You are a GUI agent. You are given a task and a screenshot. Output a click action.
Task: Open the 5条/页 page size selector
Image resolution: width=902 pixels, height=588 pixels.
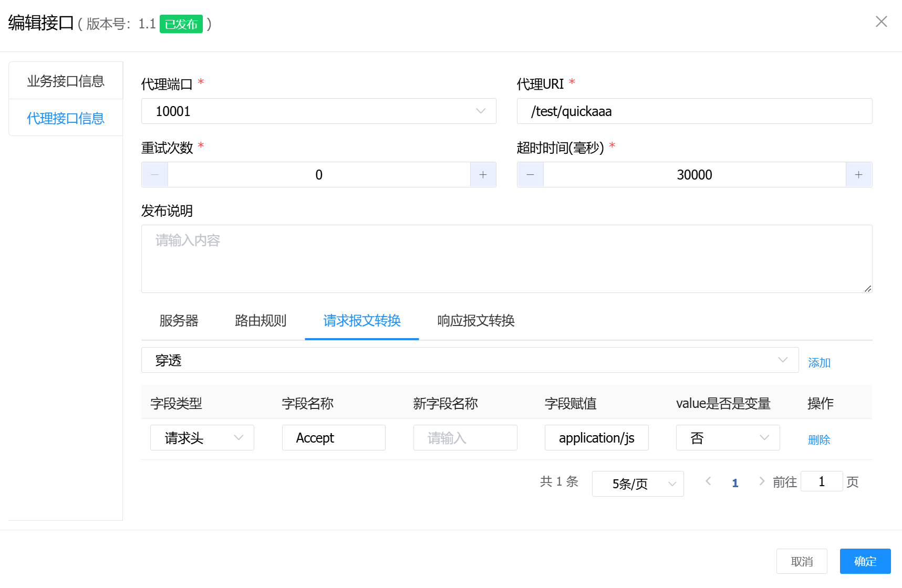pos(637,484)
